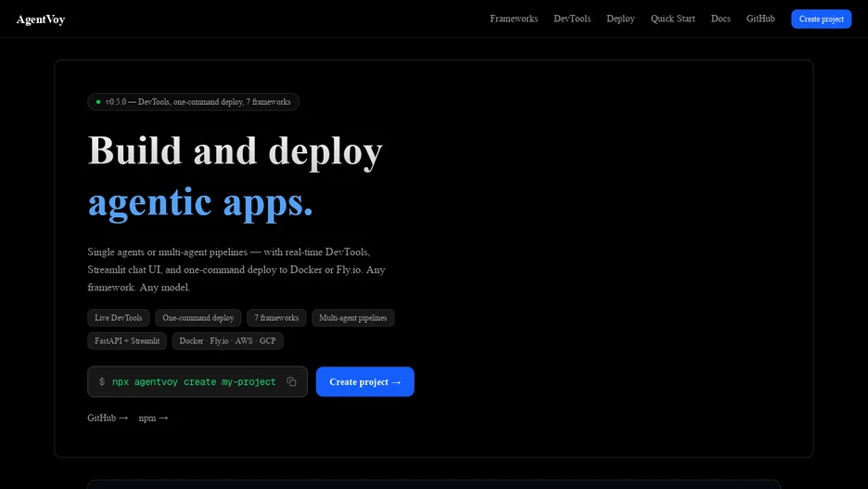Select the Live DevTools tag
This screenshot has height=489, width=868.
pos(119,318)
